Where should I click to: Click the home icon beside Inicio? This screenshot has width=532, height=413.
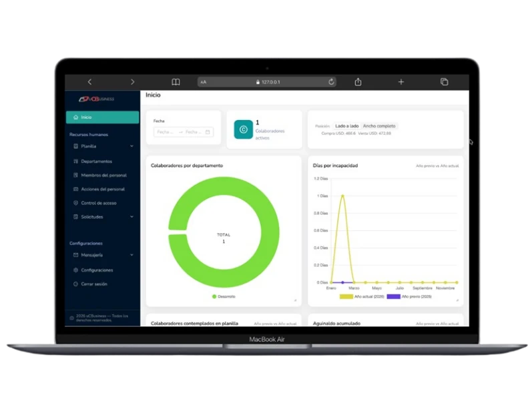(75, 117)
